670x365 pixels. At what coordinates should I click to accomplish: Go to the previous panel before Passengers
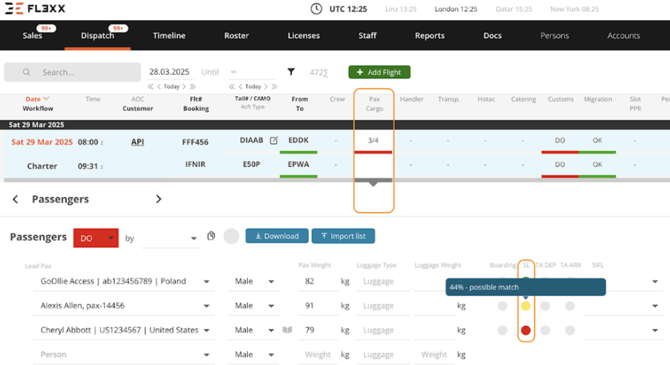tap(15, 199)
